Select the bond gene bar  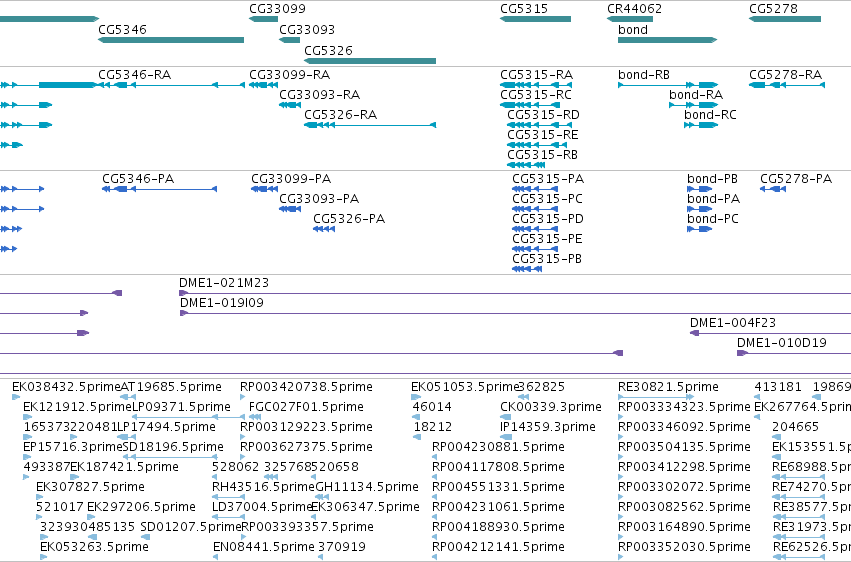668,40
